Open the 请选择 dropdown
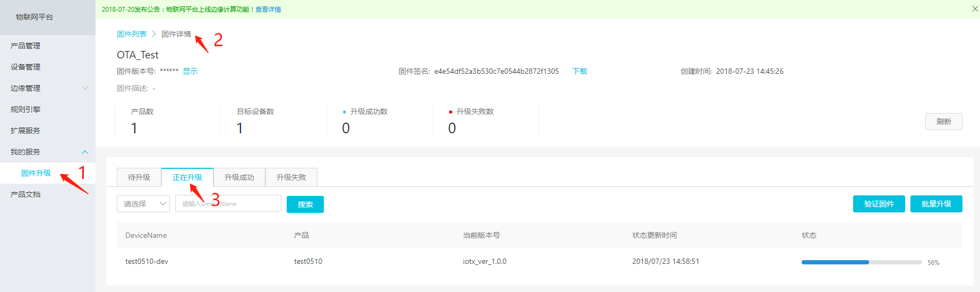The width and height of the screenshot is (980, 292). [x=143, y=204]
